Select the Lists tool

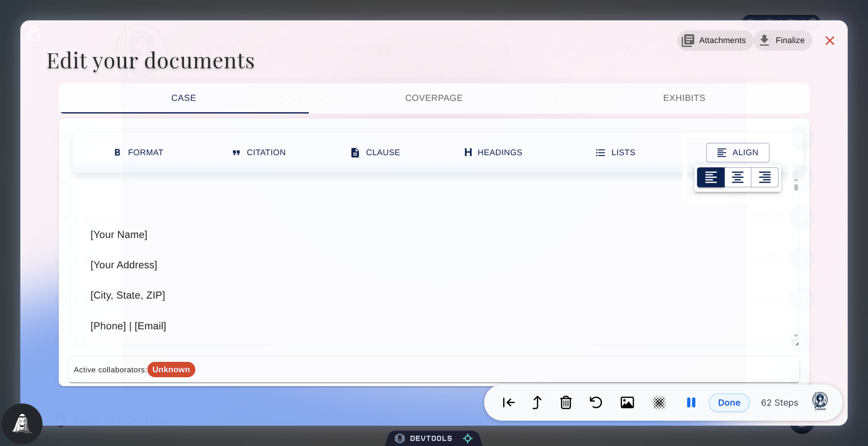point(616,152)
